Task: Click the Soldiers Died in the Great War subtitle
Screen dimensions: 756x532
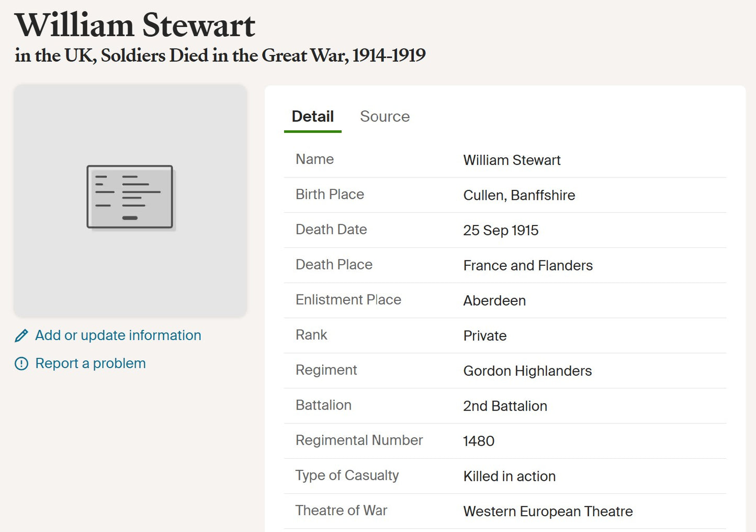Action: pos(220,55)
